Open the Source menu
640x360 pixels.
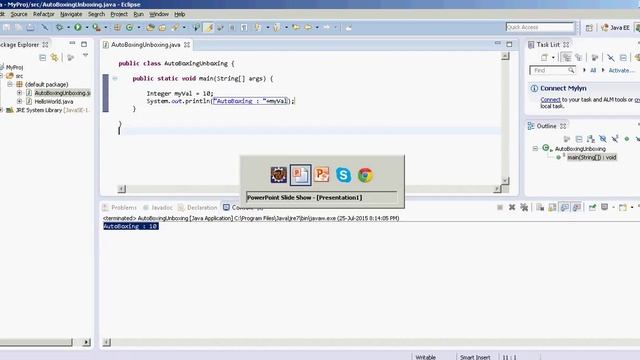[x=19, y=14]
